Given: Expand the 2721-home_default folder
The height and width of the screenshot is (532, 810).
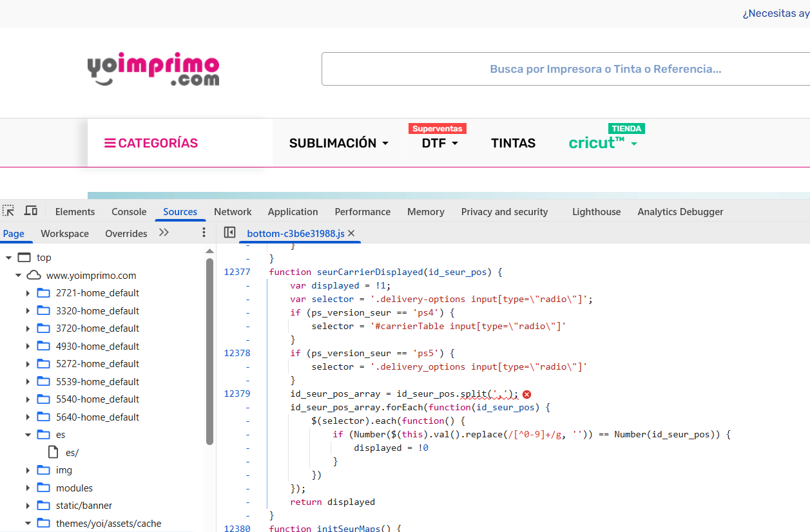Looking at the screenshot, I should click(28, 293).
